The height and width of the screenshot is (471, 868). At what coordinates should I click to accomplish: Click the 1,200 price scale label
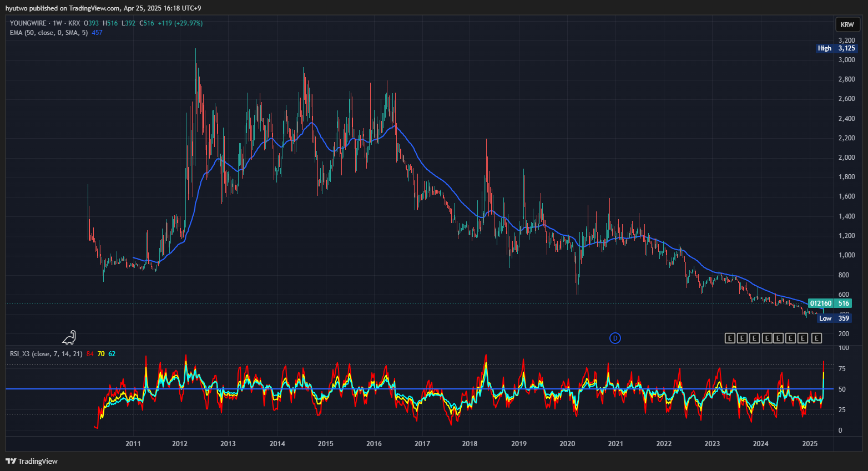847,236
